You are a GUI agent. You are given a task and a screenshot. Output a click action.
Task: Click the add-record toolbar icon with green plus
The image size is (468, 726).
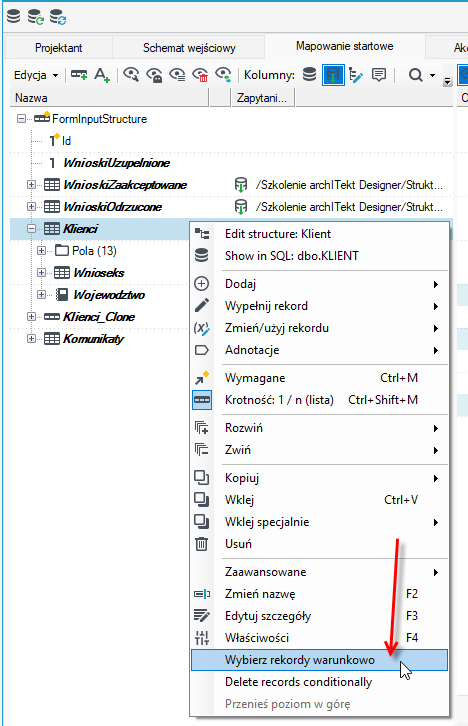[79, 75]
